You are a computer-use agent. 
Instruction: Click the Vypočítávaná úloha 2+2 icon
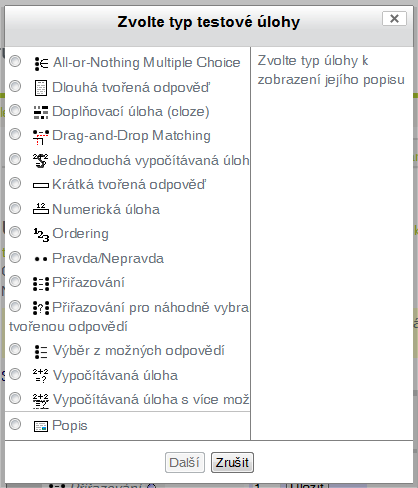(x=41, y=375)
